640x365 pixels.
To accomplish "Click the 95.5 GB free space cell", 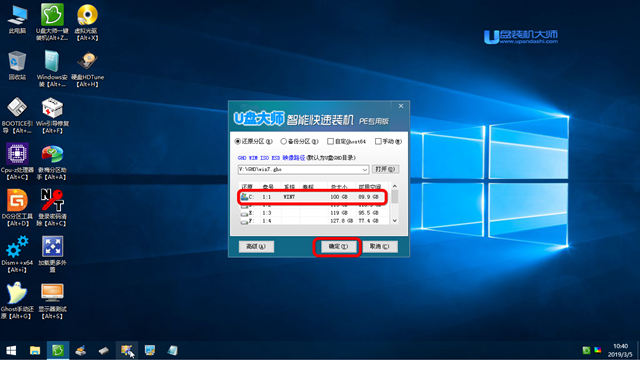I will pyautogui.click(x=368, y=213).
